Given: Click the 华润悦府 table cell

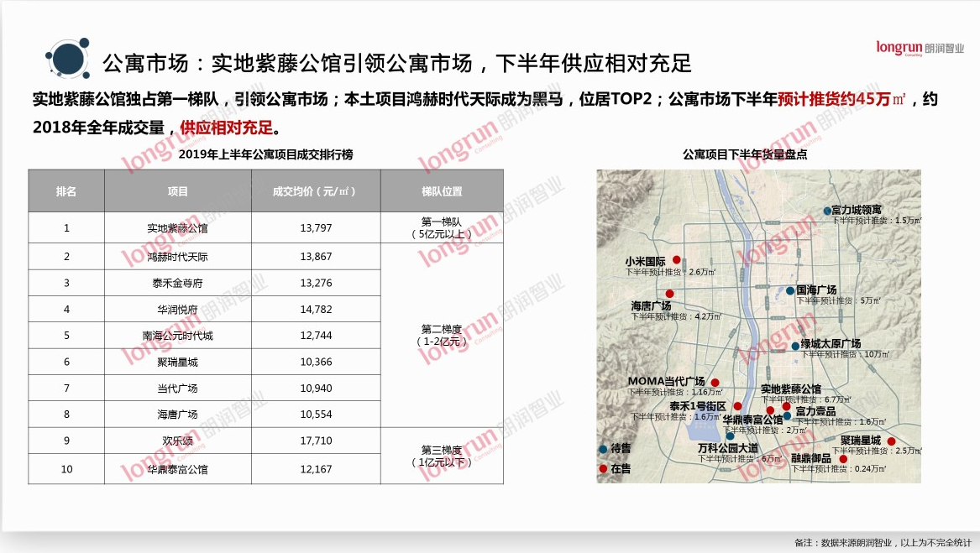Looking at the screenshot, I should coord(178,310).
